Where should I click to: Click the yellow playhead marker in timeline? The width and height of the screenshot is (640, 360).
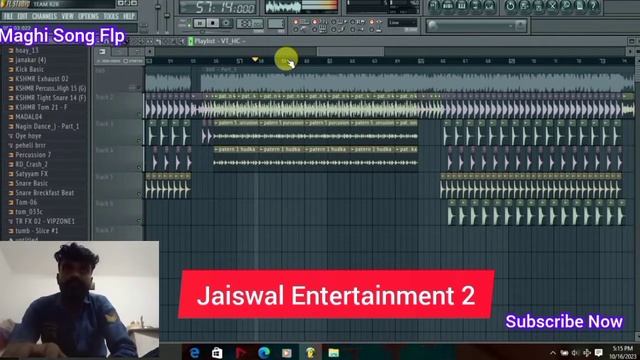(x=255, y=60)
